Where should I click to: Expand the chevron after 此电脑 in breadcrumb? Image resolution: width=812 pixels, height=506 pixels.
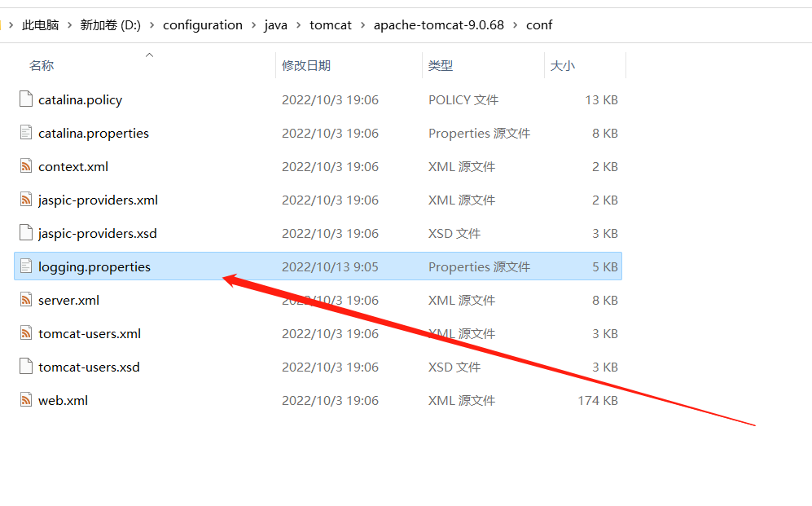pyautogui.click(x=70, y=25)
